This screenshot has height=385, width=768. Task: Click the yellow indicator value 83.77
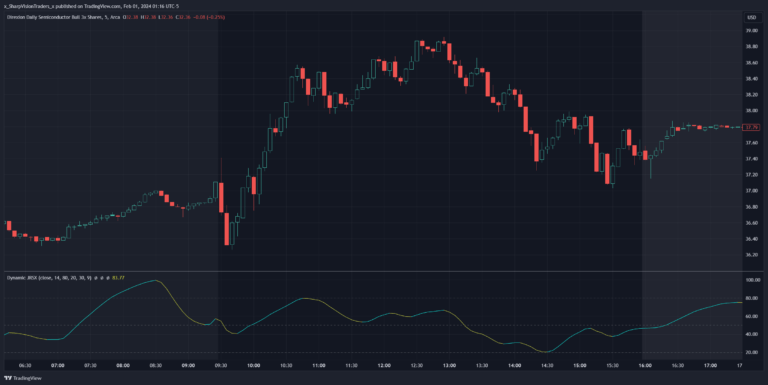pyautogui.click(x=118, y=278)
